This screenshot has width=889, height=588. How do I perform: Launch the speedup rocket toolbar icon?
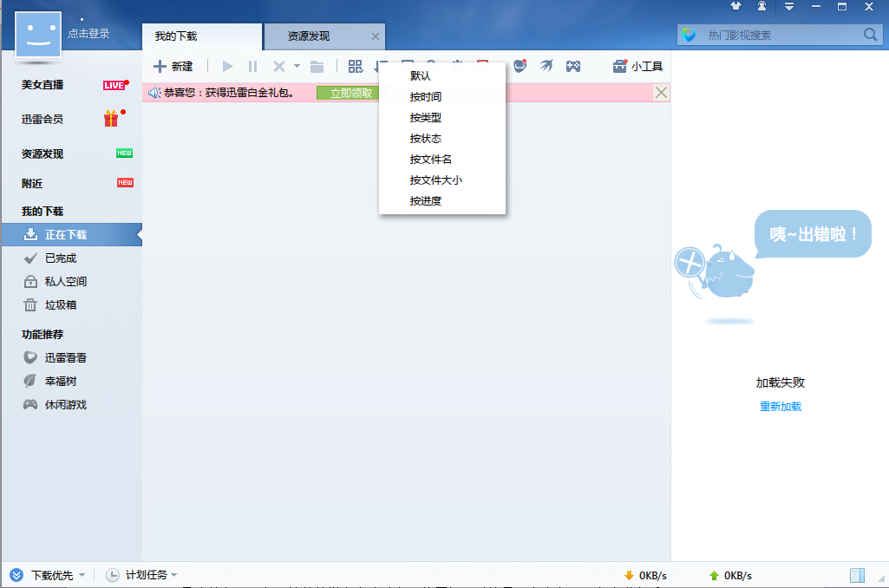tap(546, 66)
